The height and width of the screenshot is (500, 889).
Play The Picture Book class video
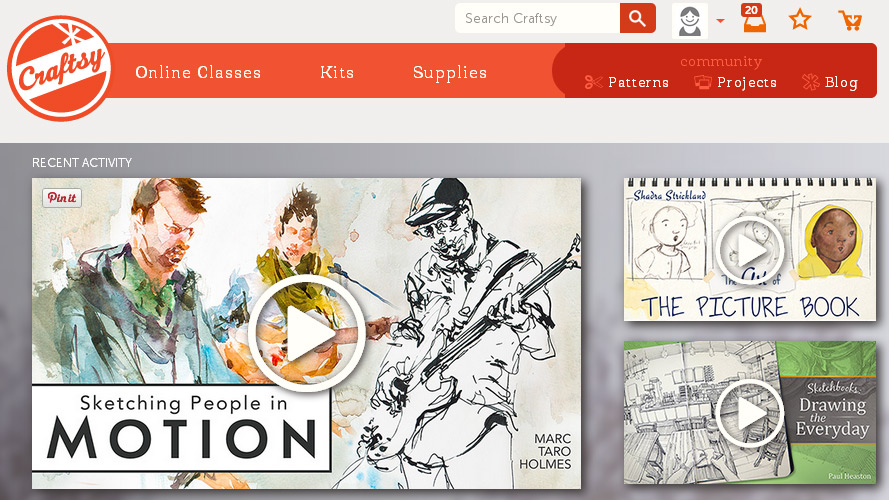click(750, 250)
